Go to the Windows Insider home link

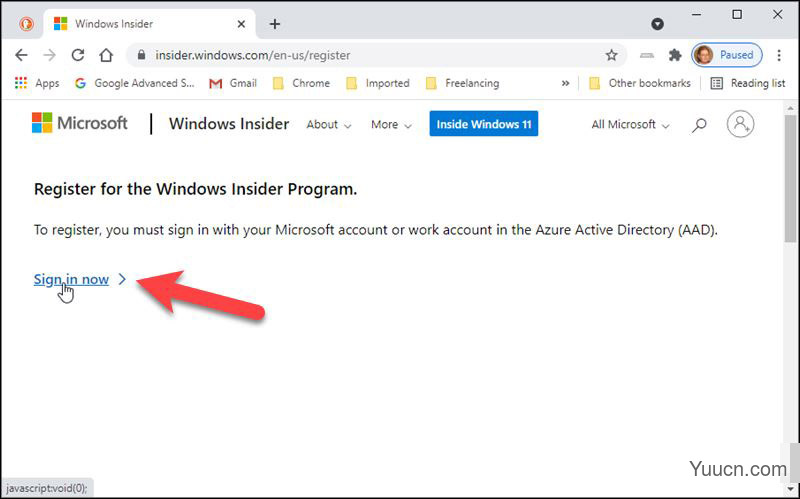pos(229,123)
